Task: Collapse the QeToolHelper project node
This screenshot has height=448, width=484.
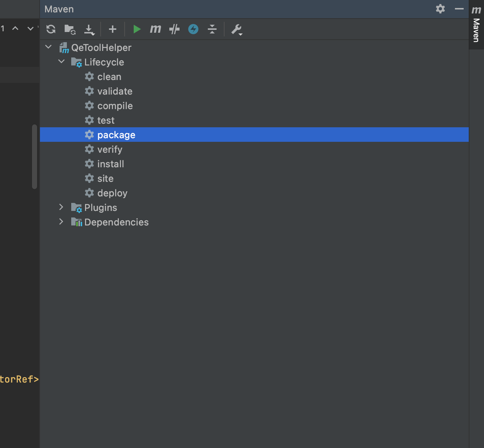Action: click(48, 47)
